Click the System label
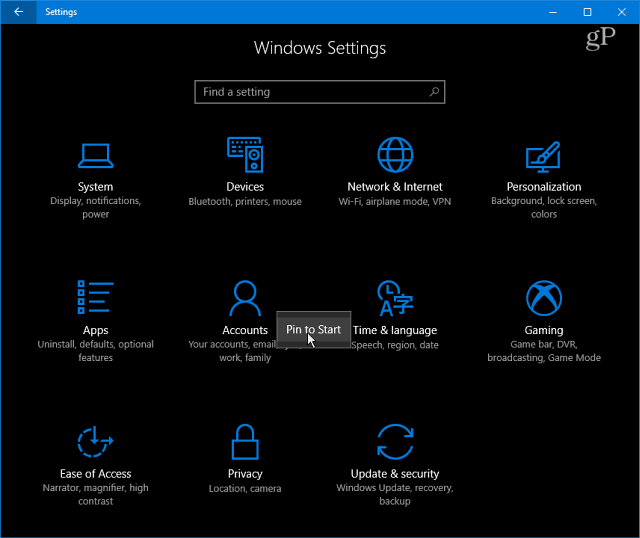The image size is (640, 538). [x=96, y=187]
